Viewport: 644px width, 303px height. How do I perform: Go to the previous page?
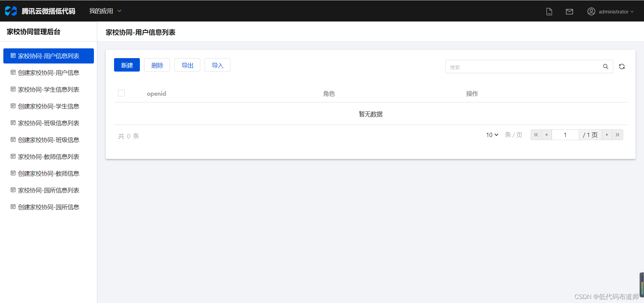(x=546, y=135)
